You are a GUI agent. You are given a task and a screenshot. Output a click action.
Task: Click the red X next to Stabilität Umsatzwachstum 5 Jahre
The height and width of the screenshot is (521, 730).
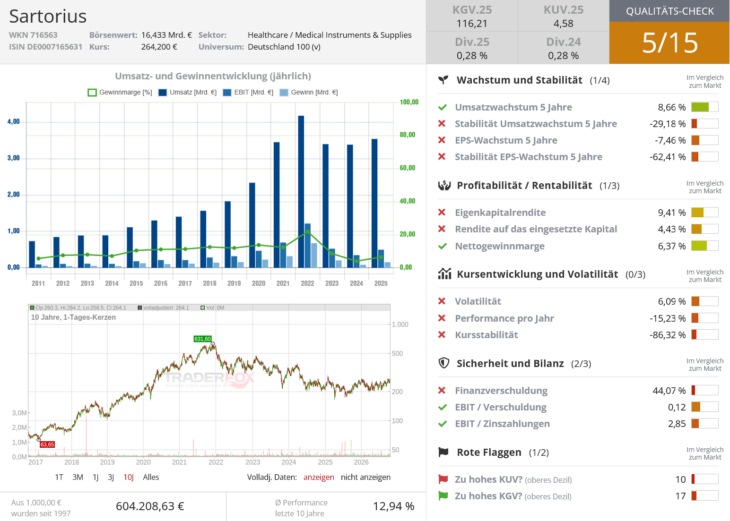point(442,123)
